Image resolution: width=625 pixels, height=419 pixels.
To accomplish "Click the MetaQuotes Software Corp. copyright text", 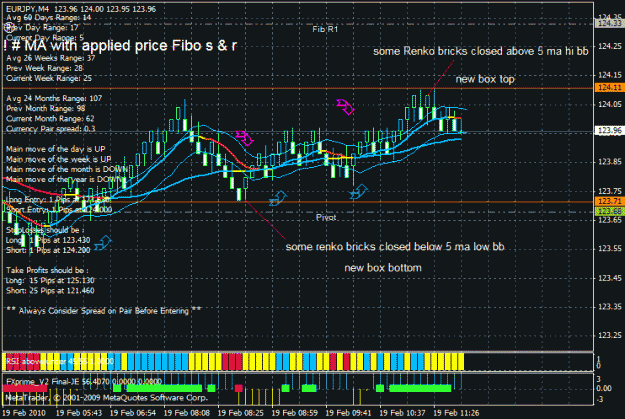I will (106, 398).
